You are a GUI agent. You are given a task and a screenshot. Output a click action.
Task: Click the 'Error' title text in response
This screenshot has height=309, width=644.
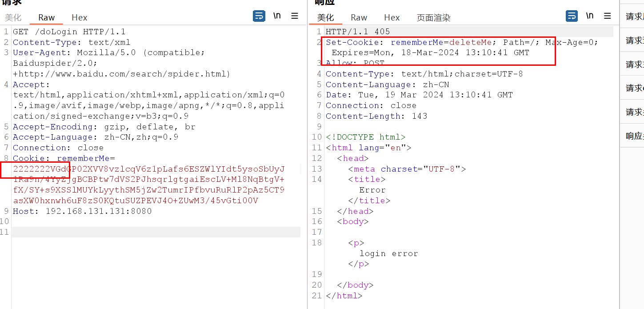pyautogui.click(x=372, y=190)
